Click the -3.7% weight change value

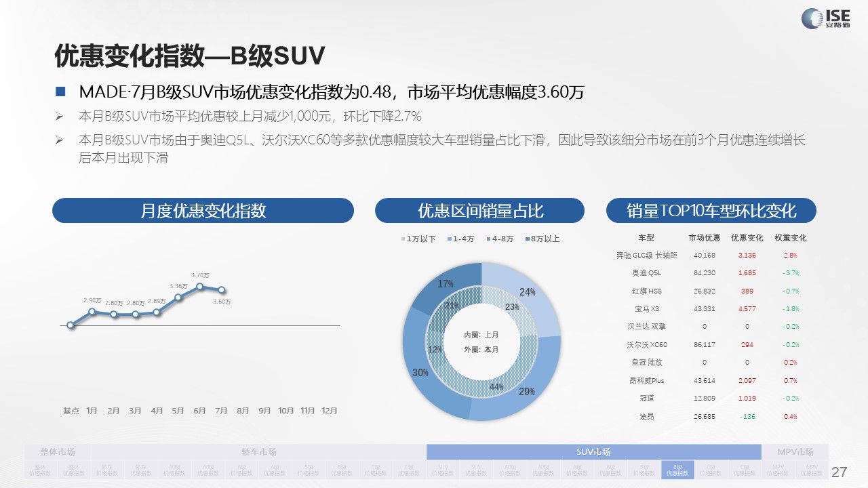click(791, 273)
